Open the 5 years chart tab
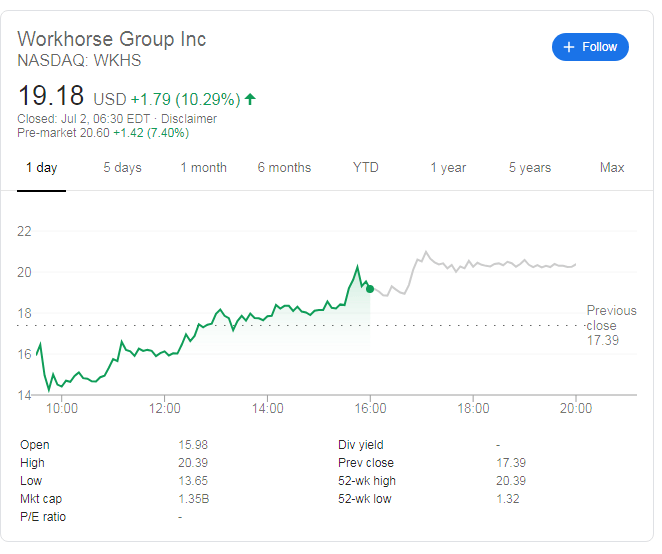 tap(530, 168)
